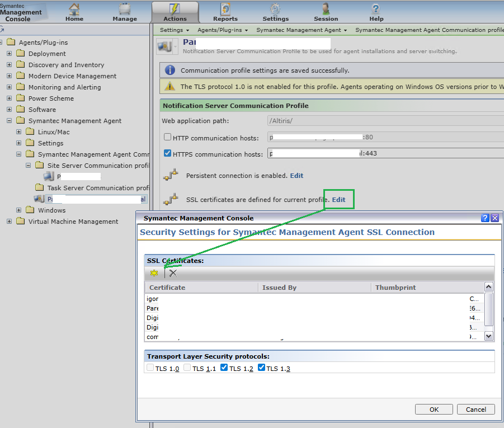Open the Manage section icon
Viewport: 504px width, 428px height.
(125, 9)
